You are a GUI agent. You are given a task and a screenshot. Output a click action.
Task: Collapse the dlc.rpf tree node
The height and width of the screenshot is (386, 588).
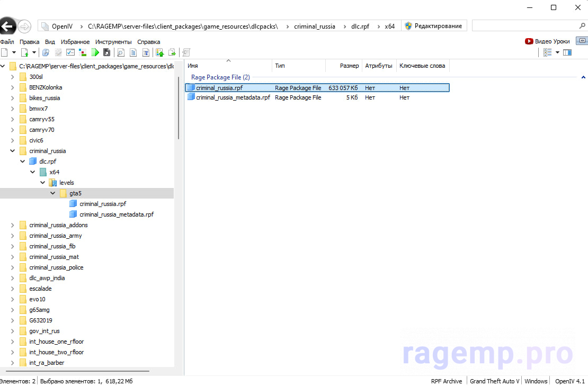tap(22, 161)
